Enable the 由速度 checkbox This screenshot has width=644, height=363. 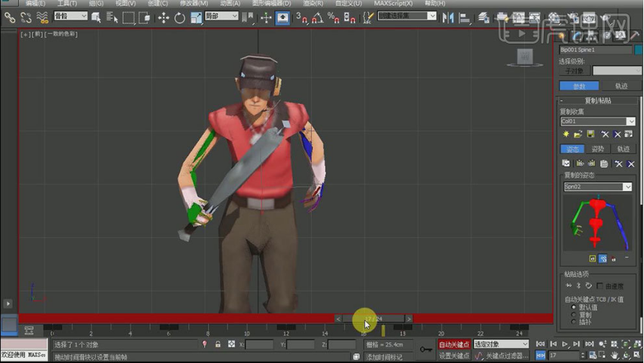click(600, 285)
